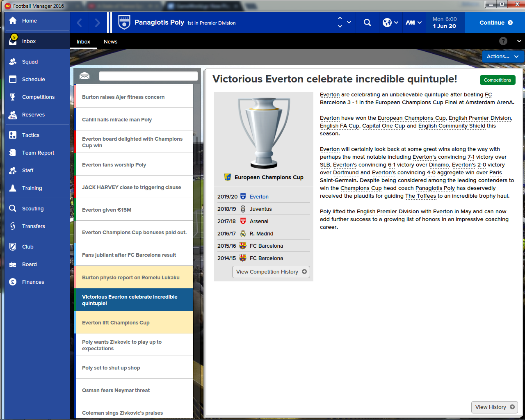Go back with the left arrow
525x420 pixels.
80,23
